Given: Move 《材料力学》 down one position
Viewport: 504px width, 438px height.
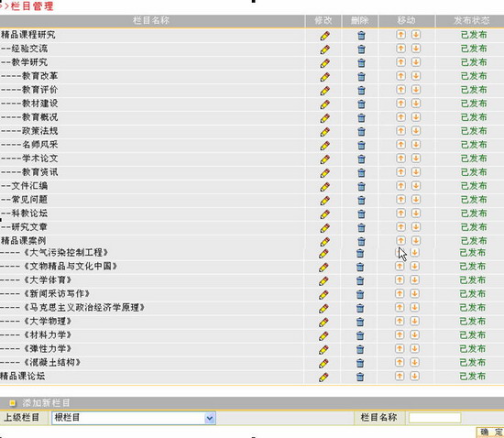Looking at the screenshot, I should tap(414, 334).
